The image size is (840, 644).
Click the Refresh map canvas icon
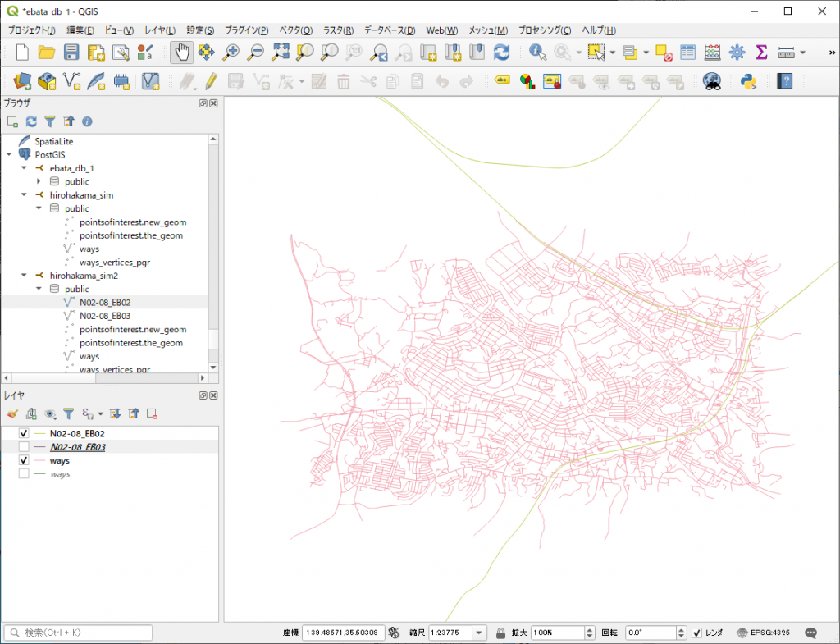coord(501,53)
